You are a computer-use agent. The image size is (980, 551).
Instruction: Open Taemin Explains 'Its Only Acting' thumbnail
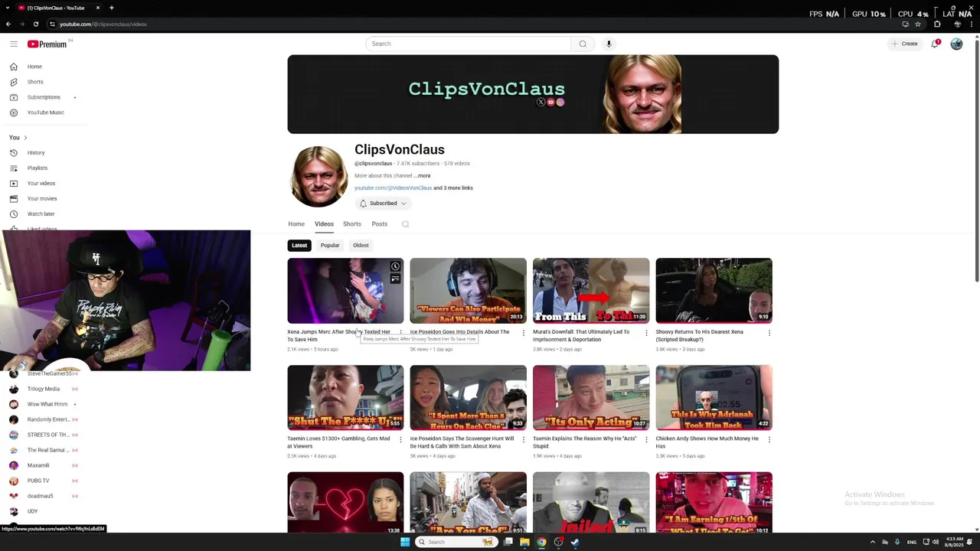tap(591, 397)
